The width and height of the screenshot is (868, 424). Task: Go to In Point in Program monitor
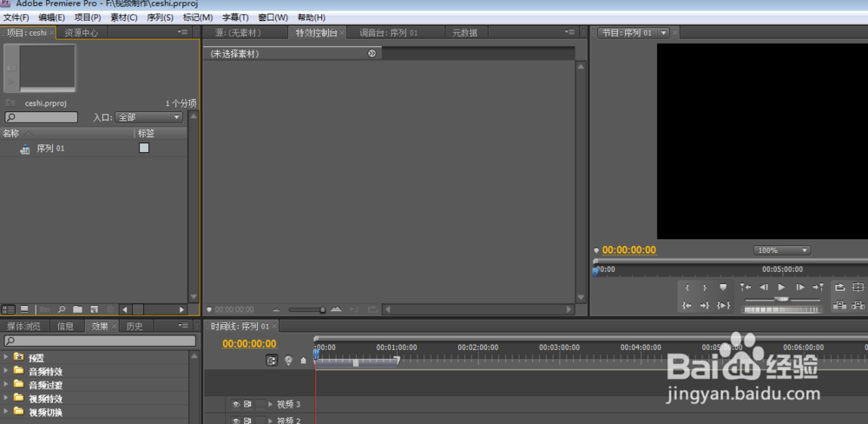coord(687,305)
